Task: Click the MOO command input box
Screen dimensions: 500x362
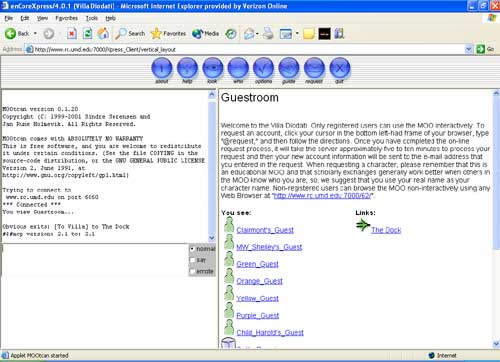Action: (x=95, y=260)
